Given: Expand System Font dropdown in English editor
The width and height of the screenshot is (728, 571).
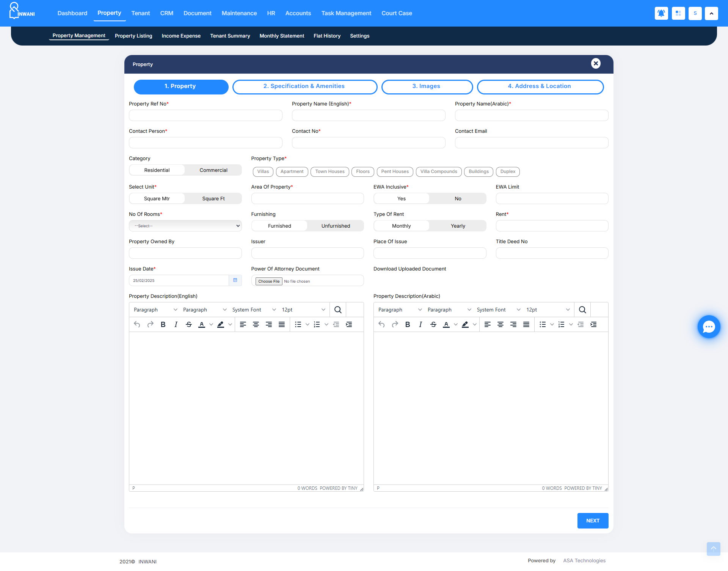Looking at the screenshot, I should point(254,310).
